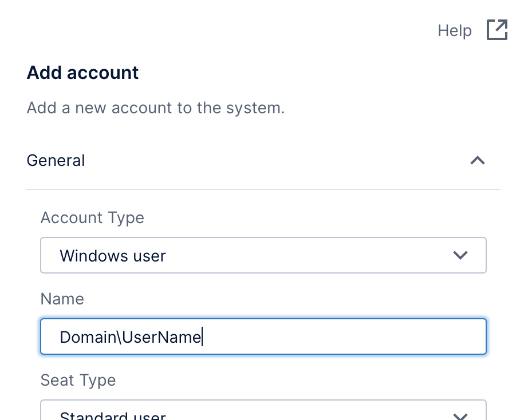Click the Seat Type dropdown arrow
The image size is (528, 420).
click(460, 417)
